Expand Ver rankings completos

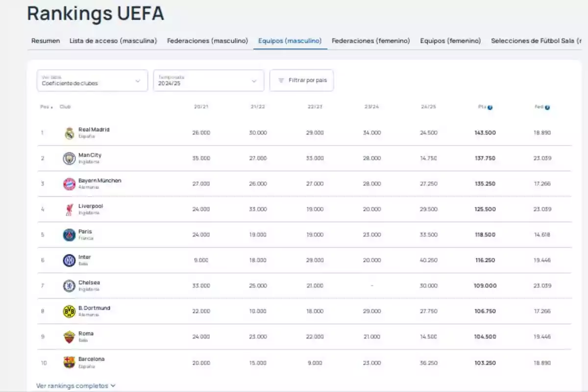[x=75, y=386]
